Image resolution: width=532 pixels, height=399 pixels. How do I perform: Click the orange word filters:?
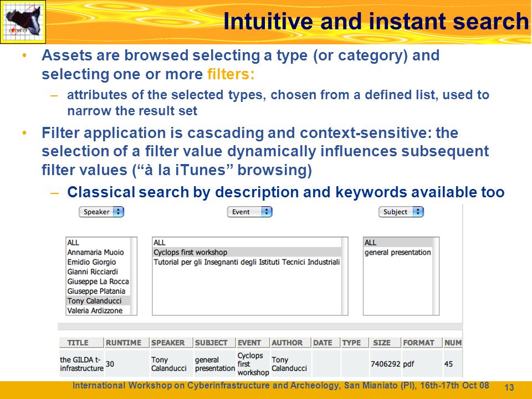pos(231,74)
